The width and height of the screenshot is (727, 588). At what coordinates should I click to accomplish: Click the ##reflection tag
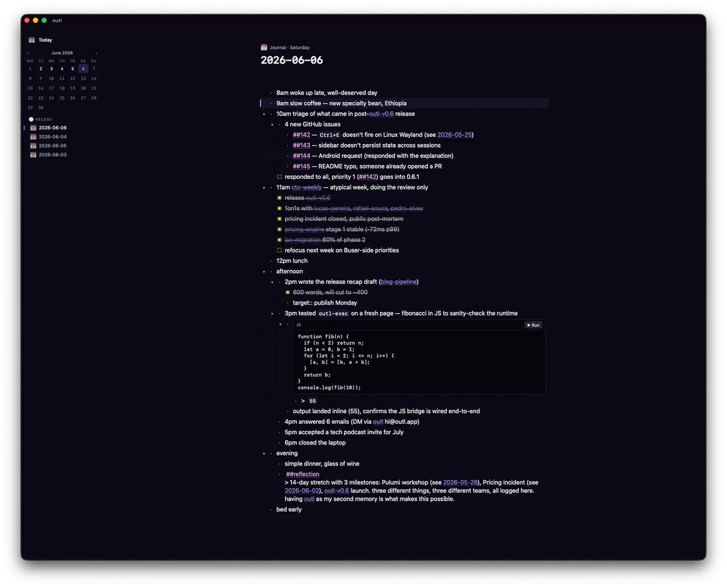(302, 474)
